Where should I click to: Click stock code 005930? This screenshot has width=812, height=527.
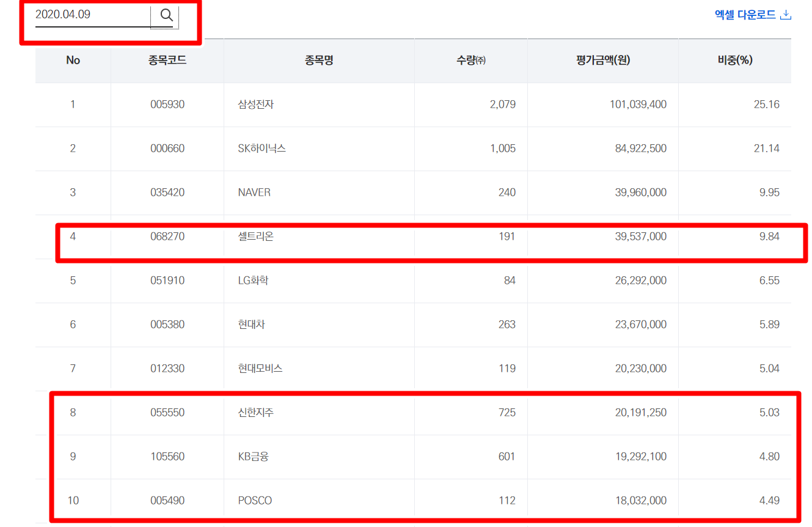tap(167, 105)
